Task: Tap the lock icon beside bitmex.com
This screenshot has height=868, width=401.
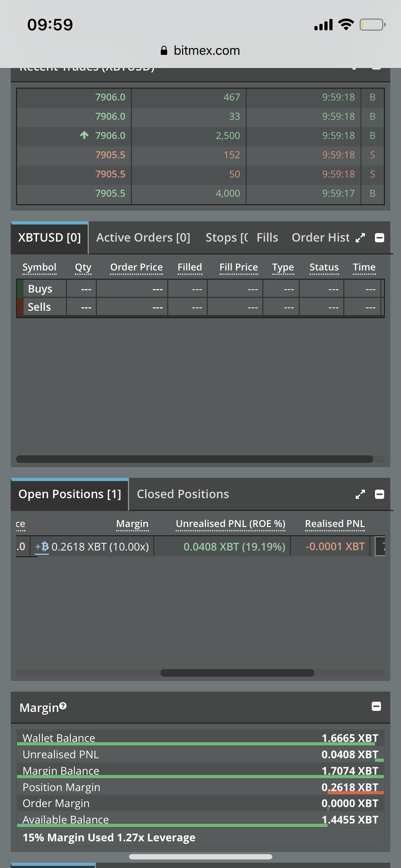Action: click(164, 51)
